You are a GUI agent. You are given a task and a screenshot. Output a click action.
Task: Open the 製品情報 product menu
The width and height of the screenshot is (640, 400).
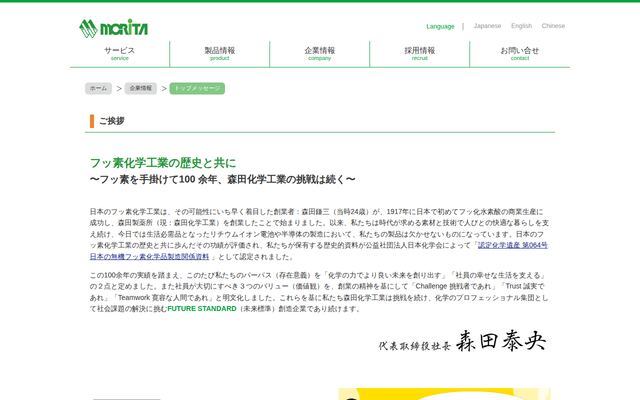point(220,53)
